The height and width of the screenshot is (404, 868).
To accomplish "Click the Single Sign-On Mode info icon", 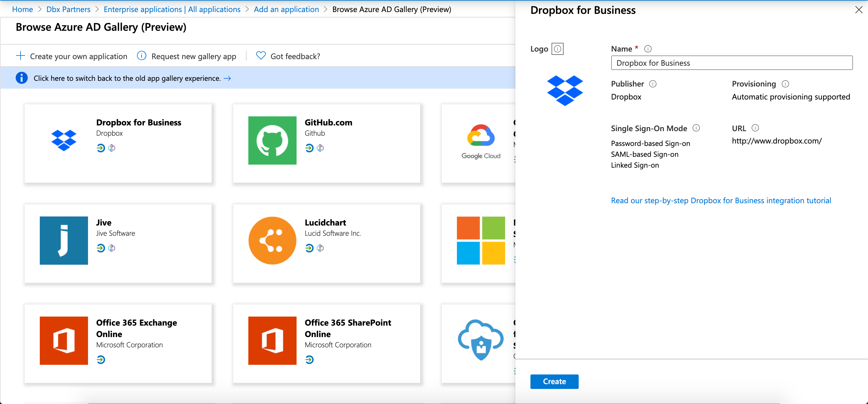I will pyautogui.click(x=696, y=128).
